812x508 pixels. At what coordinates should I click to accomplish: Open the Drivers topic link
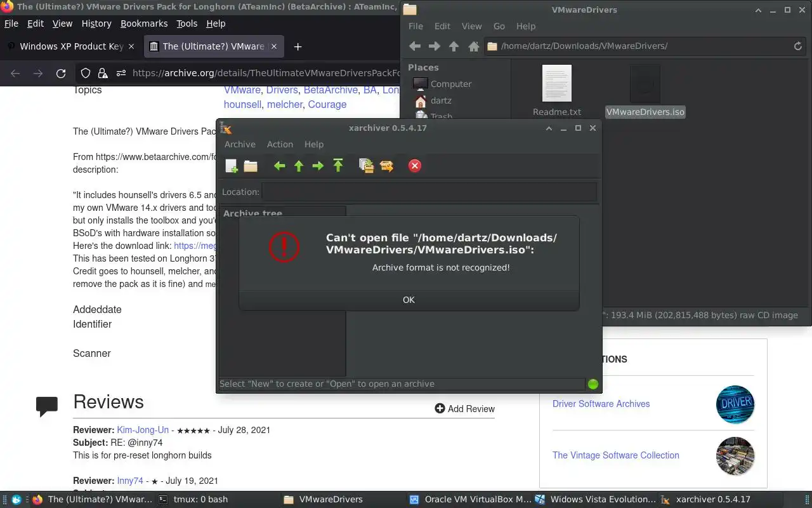tap(282, 90)
